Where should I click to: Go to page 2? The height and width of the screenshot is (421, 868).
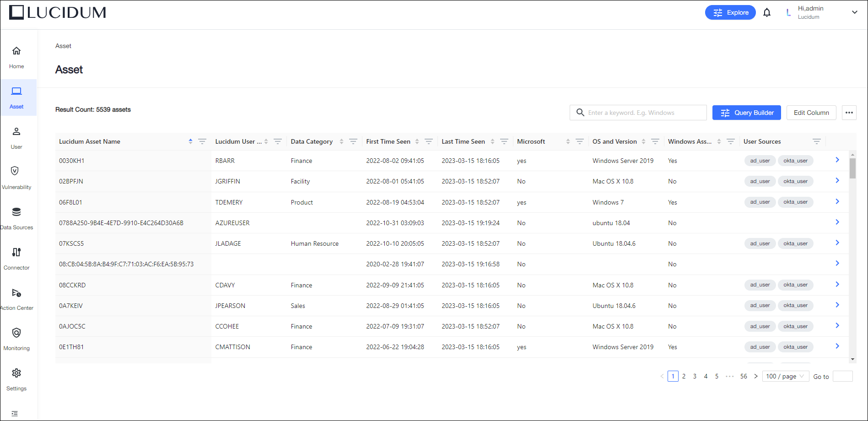[684, 376]
